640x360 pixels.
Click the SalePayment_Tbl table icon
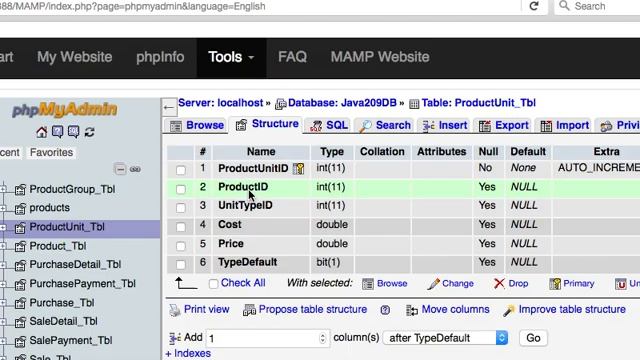pyautogui.click(x=20, y=341)
